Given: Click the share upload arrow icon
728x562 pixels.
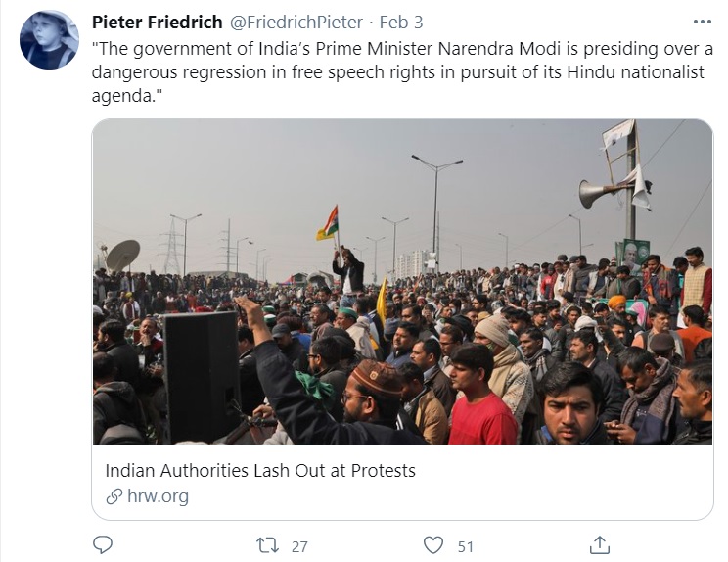Looking at the screenshot, I should 600,545.
